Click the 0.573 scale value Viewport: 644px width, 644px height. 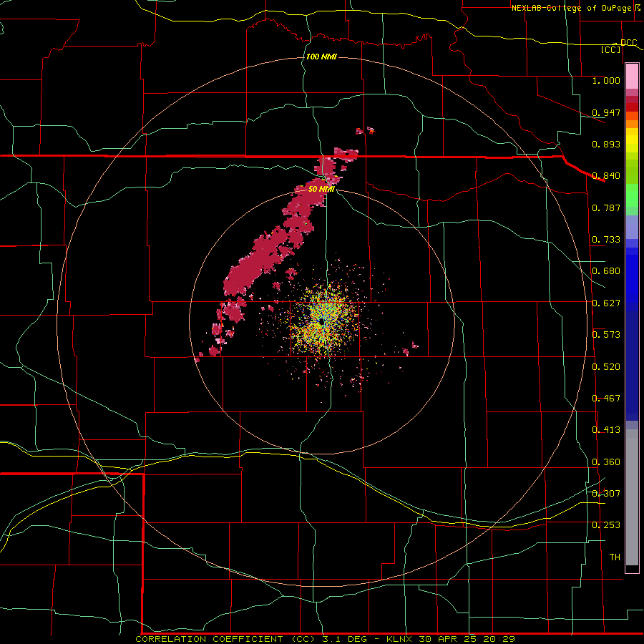click(x=606, y=335)
